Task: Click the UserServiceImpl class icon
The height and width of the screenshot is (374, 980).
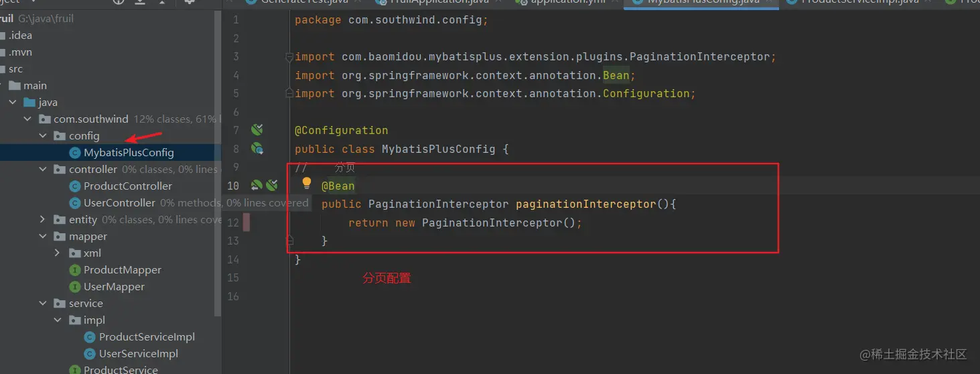Action: point(90,354)
